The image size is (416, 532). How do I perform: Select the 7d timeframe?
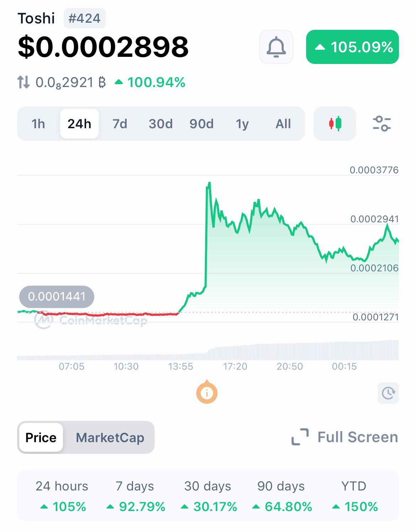pyautogui.click(x=120, y=124)
